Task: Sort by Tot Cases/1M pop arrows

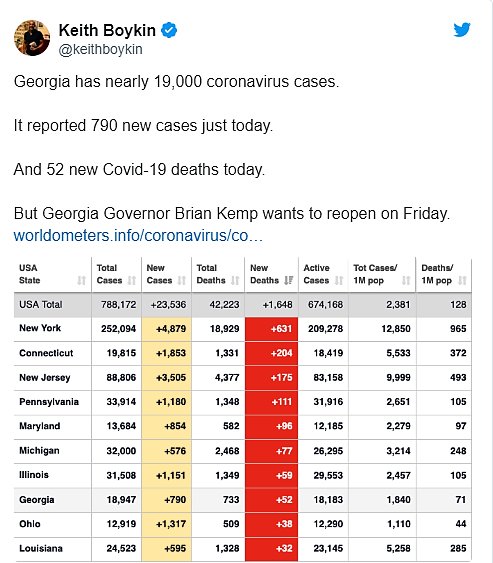Action: click(x=406, y=280)
